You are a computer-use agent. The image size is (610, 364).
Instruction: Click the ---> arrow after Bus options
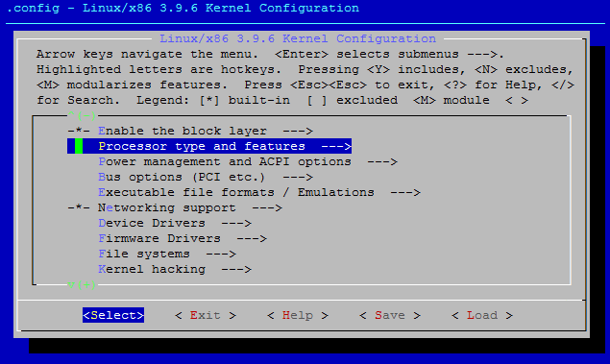point(298,177)
